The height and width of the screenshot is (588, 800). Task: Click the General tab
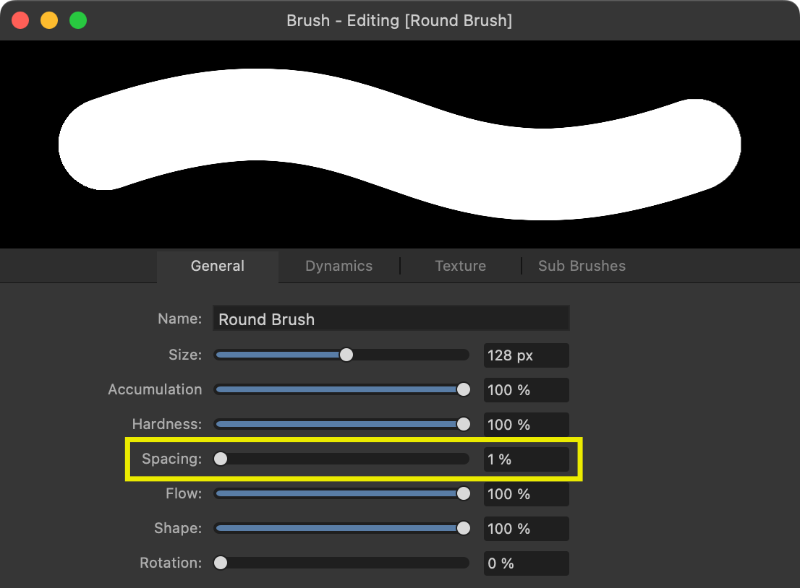click(x=217, y=266)
